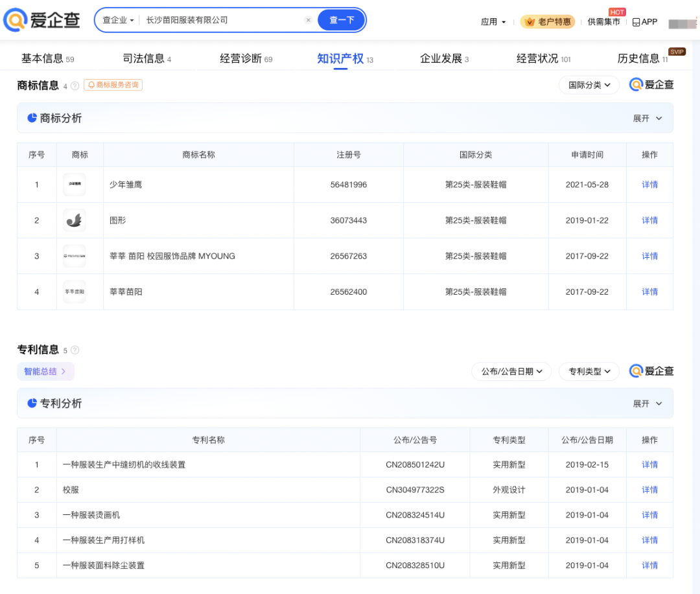Open the 公布/公告日期 filter dropdown
The height and width of the screenshot is (594, 700).
coord(511,371)
